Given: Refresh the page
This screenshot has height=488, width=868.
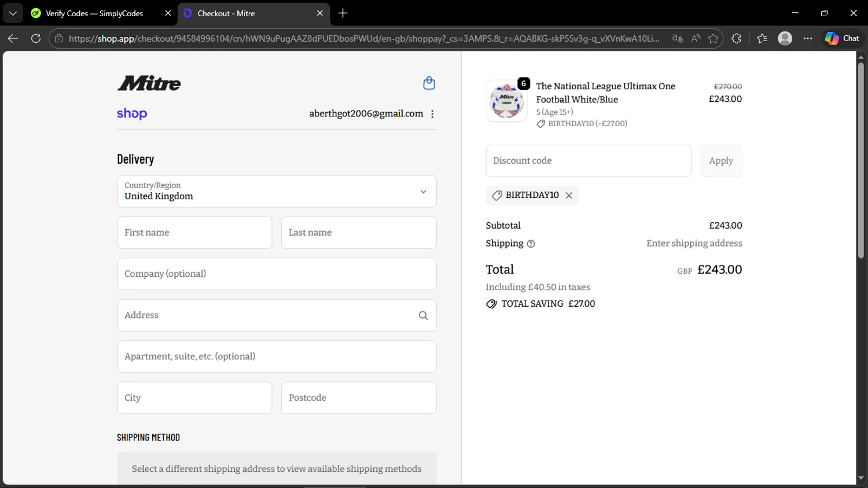Looking at the screenshot, I should 36,38.
